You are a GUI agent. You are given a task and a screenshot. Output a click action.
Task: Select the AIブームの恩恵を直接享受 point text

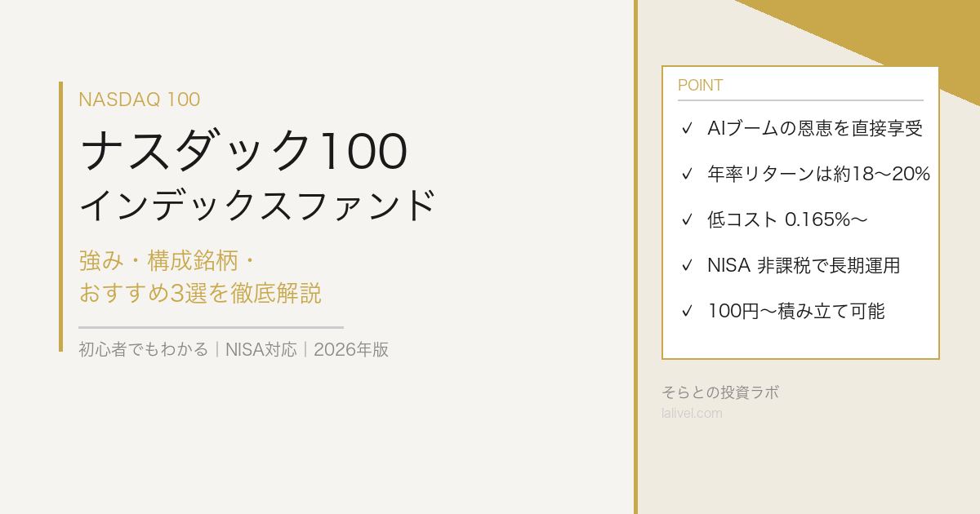(815, 128)
